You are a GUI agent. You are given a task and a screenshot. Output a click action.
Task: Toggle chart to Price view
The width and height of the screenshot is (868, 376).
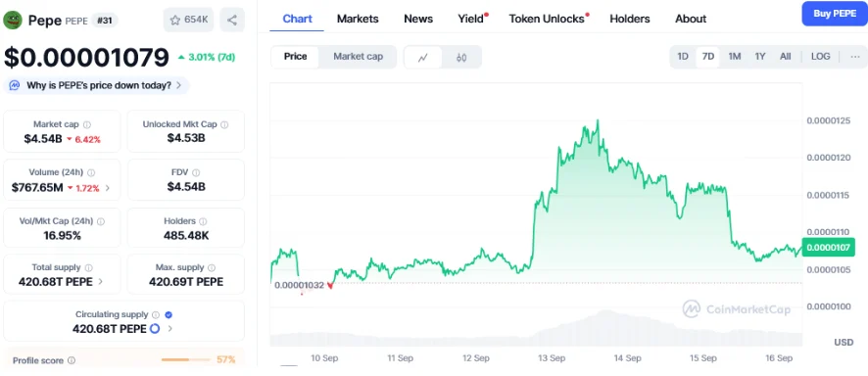pos(295,57)
